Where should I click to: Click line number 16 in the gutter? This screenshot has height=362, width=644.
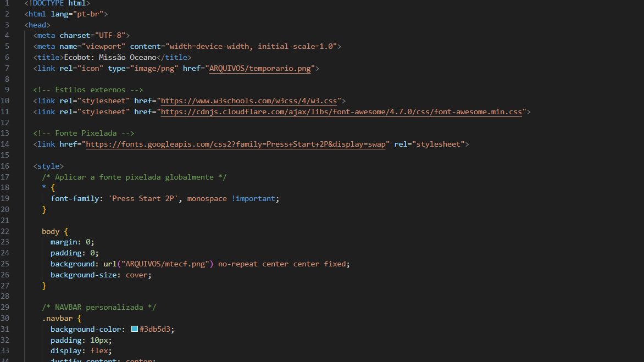5,166
